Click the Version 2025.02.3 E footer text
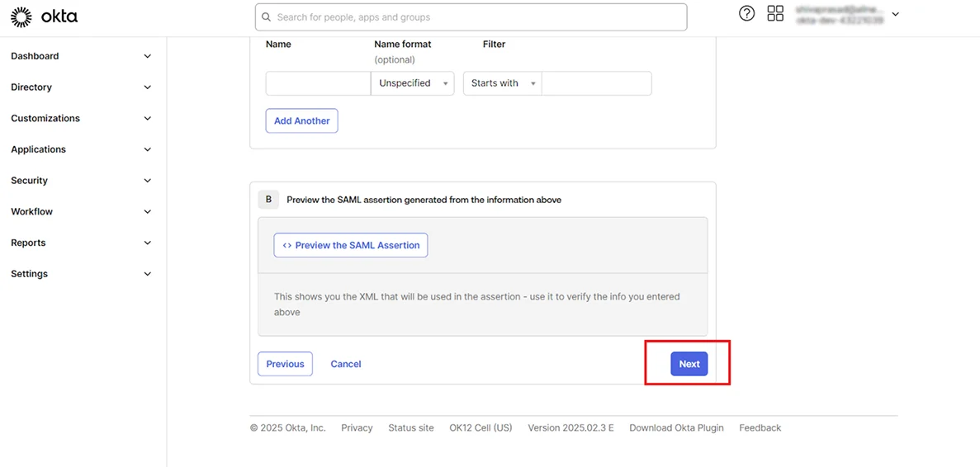 (x=571, y=428)
